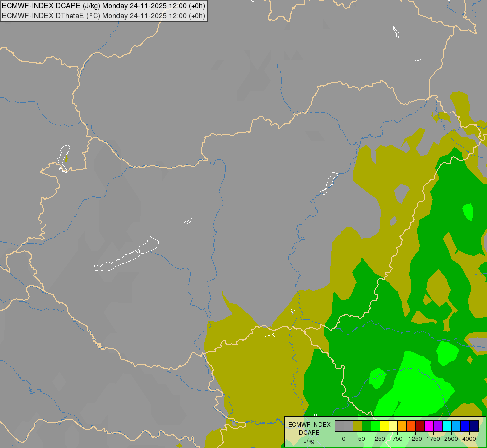Select the navy legend swatch
Image resolution: width=487 pixels, height=448 pixels.
click(474, 426)
